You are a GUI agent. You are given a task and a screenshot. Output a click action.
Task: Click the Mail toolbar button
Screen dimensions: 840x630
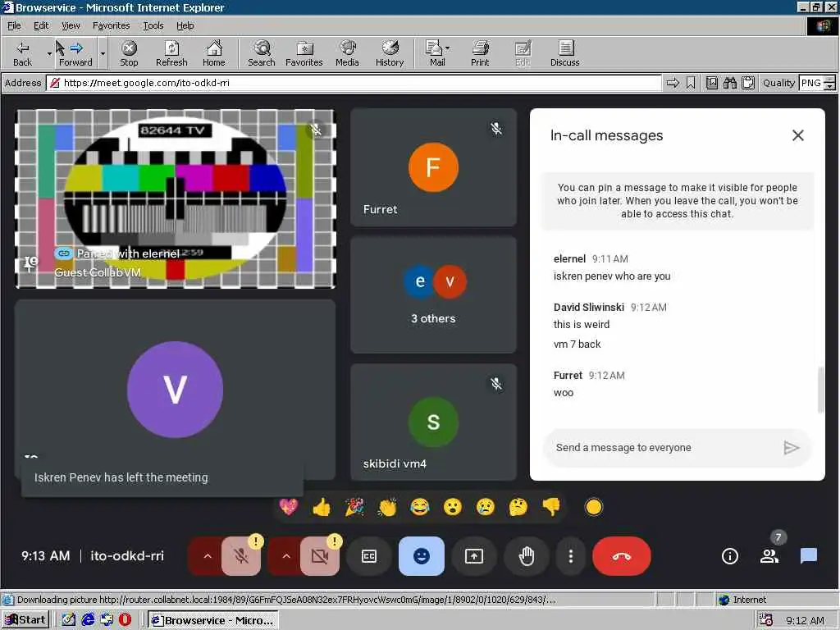(435, 53)
